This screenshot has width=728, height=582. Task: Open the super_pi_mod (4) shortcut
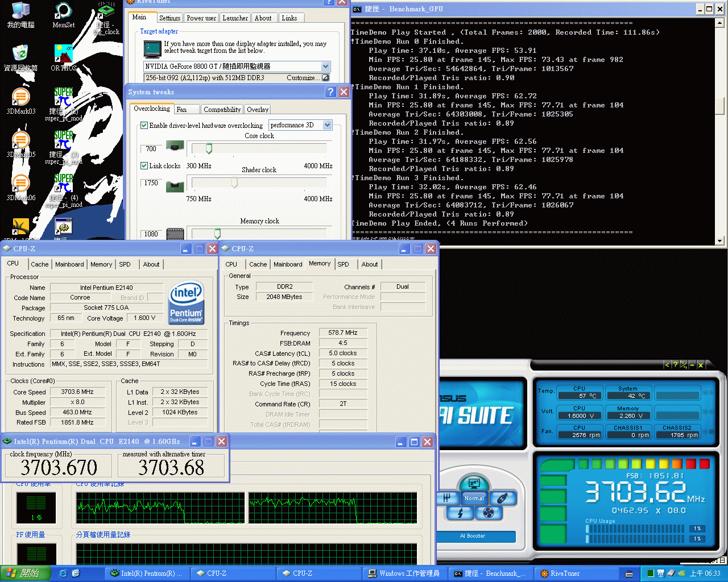[63, 191]
